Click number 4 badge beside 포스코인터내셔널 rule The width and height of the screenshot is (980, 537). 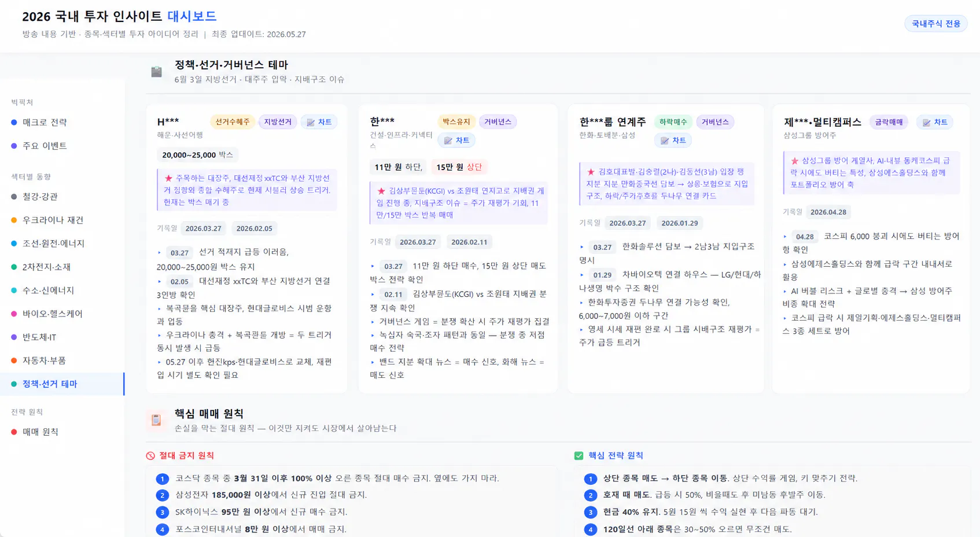(x=162, y=529)
